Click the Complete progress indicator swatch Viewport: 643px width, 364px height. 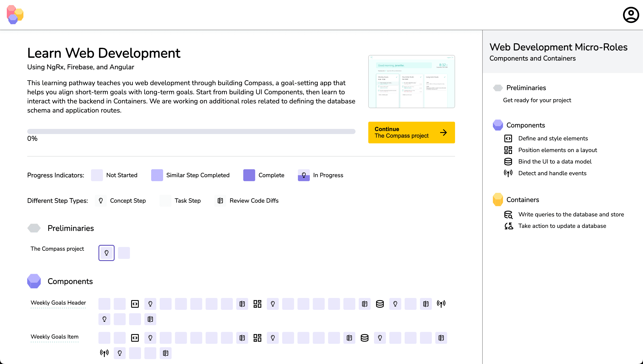[249, 175]
